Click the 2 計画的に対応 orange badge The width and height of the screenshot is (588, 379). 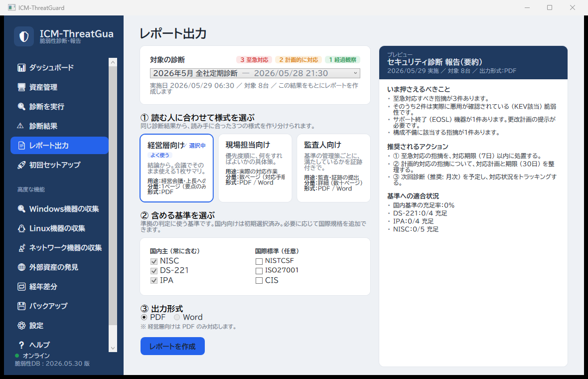(298, 60)
